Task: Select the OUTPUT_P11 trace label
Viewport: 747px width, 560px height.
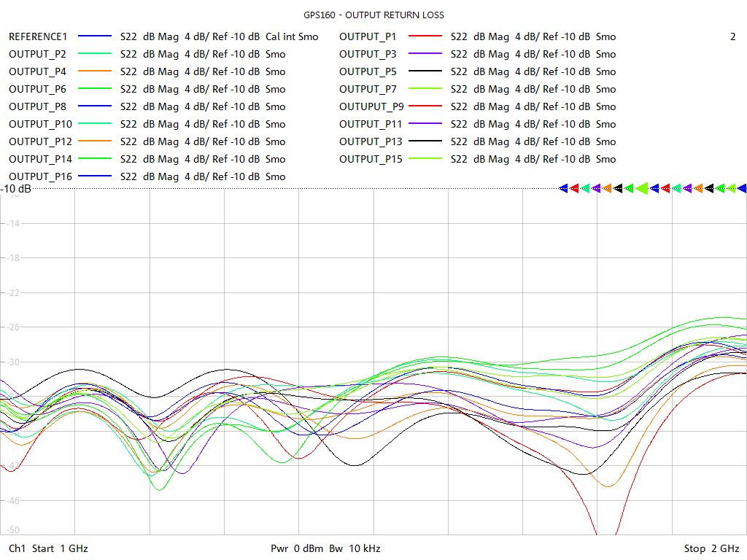Action: click(x=371, y=124)
